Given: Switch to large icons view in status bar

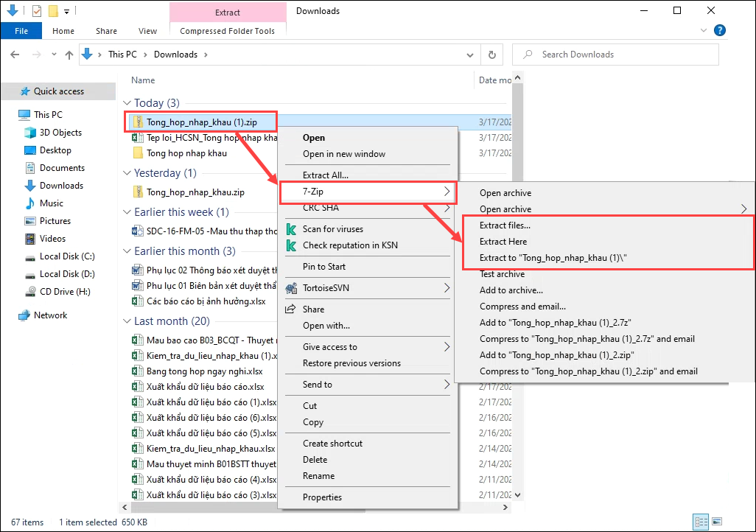Looking at the screenshot, I should pos(717,522).
